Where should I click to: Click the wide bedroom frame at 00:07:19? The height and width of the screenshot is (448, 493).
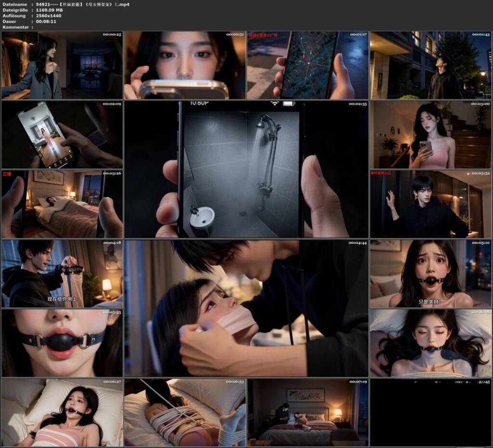point(308,412)
